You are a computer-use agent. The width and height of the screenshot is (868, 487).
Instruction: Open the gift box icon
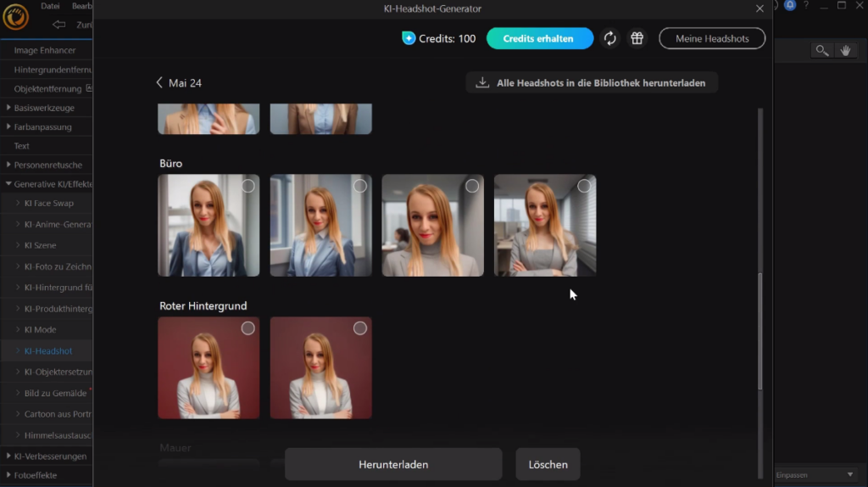(637, 38)
